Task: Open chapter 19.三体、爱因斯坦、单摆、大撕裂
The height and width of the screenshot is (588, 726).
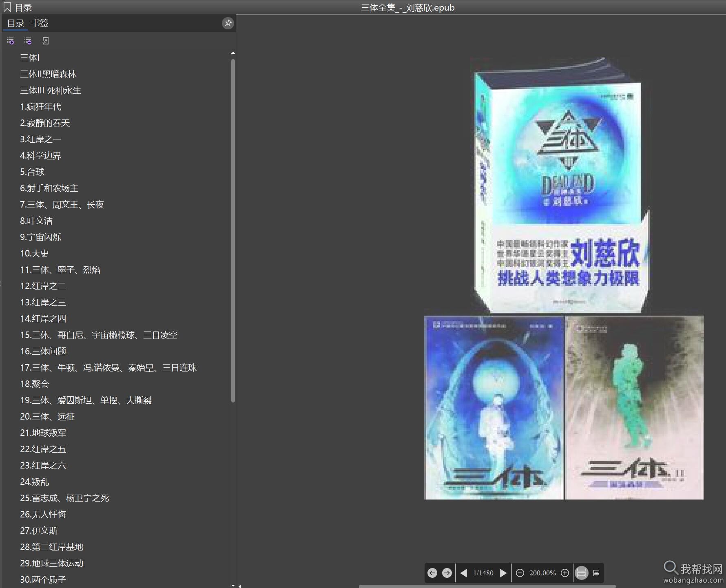Action: pos(86,400)
